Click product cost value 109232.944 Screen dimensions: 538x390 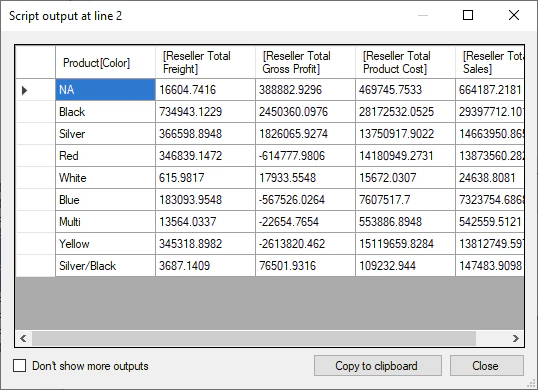pos(405,265)
